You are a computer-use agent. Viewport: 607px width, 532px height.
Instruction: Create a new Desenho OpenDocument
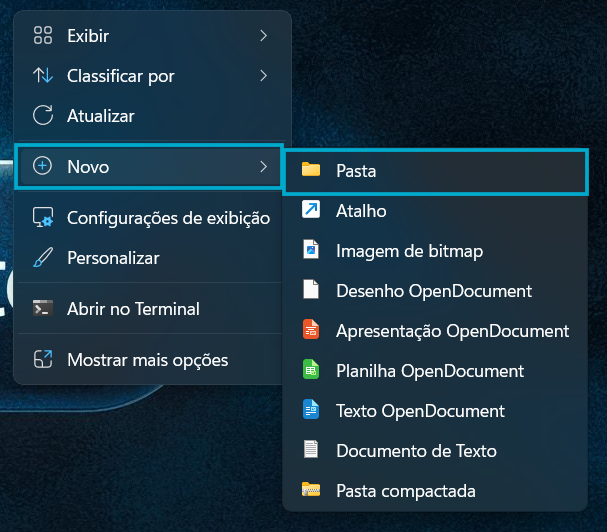click(x=434, y=291)
